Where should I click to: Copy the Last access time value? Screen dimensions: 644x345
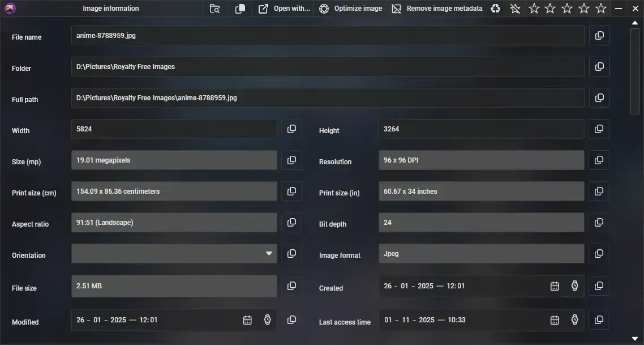tap(599, 320)
